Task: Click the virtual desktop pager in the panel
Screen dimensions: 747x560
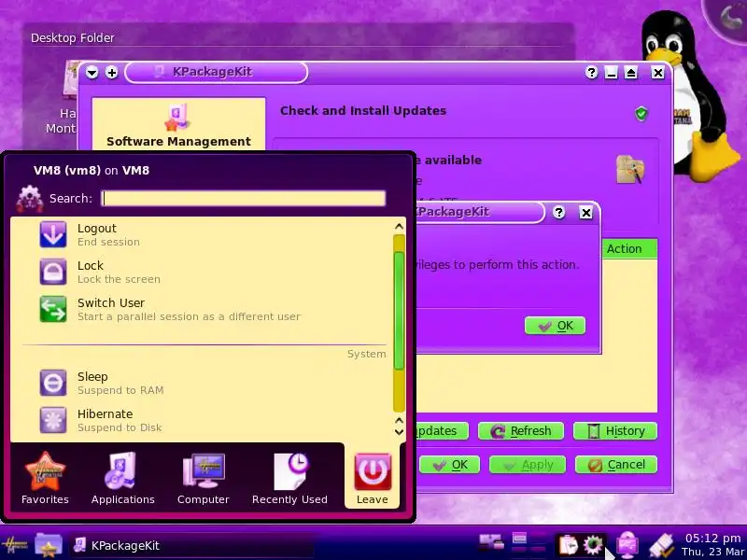Action: tap(529, 545)
